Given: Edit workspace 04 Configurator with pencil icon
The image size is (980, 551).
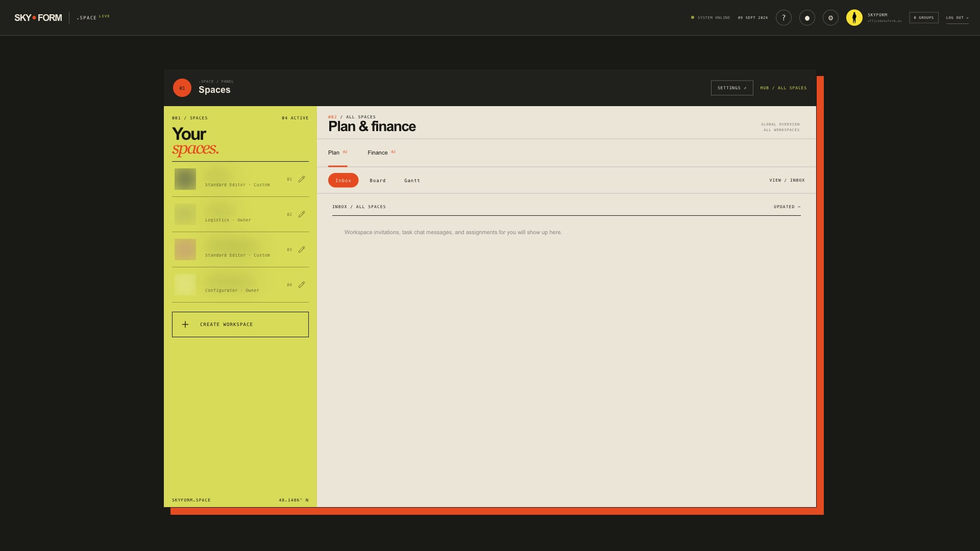Looking at the screenshot, I should (x=302, y=285).
